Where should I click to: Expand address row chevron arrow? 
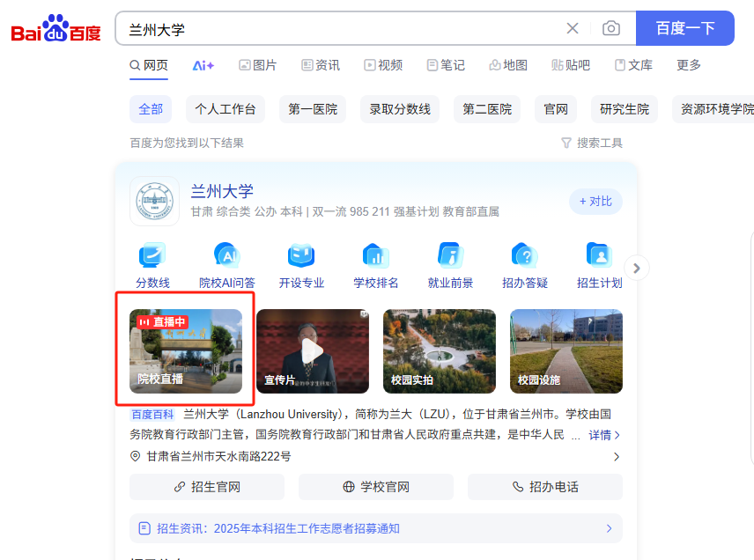tap(617, 457)
